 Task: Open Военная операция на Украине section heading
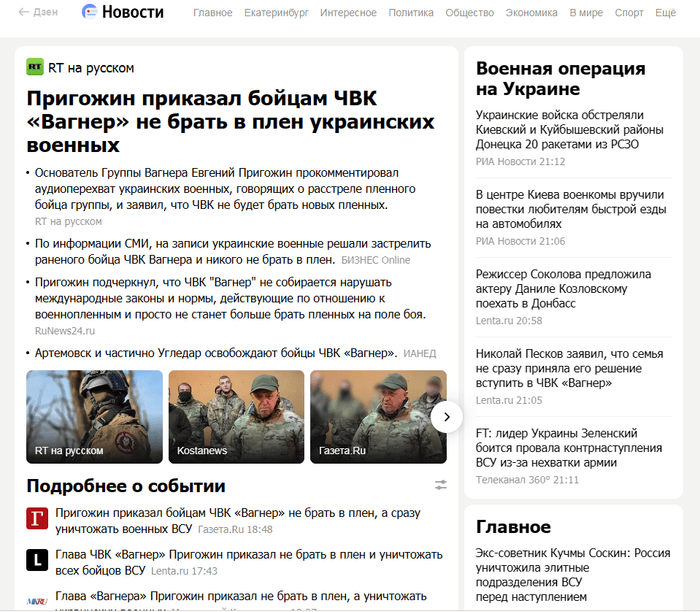click(560, 79)
